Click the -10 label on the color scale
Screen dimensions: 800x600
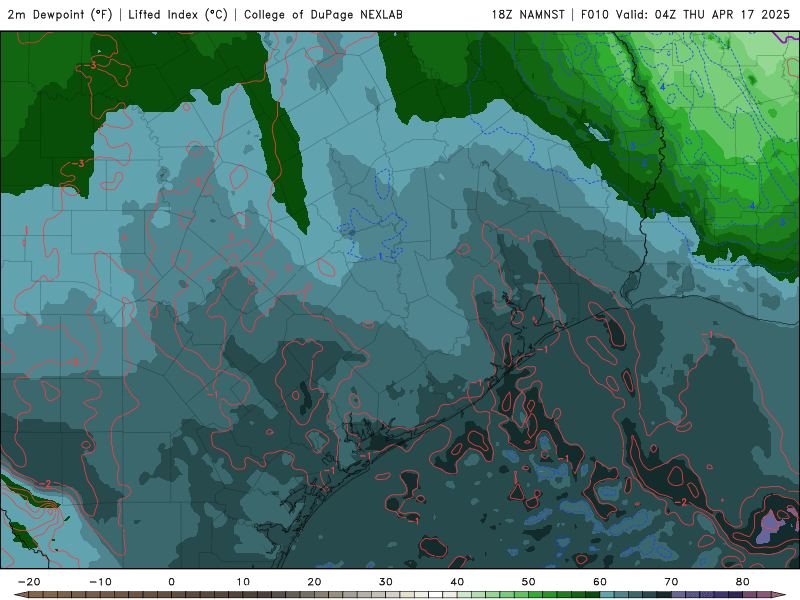coord(100,582)
